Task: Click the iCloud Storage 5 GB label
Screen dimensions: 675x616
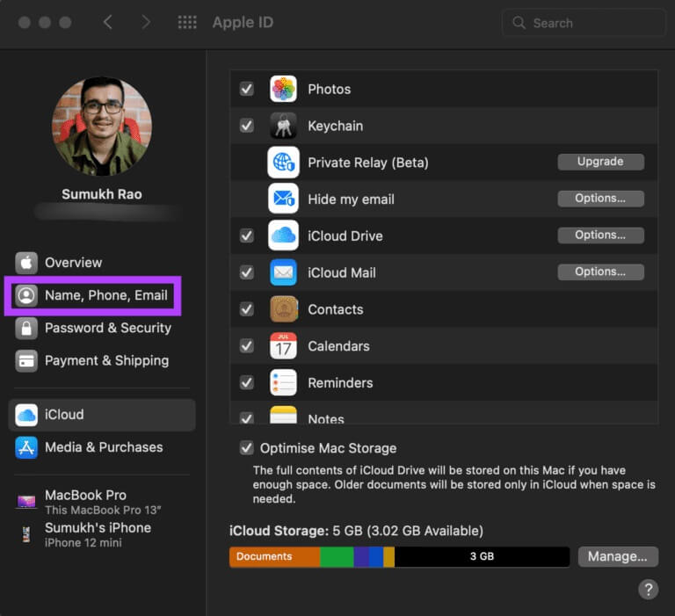Action: [357, 531]
